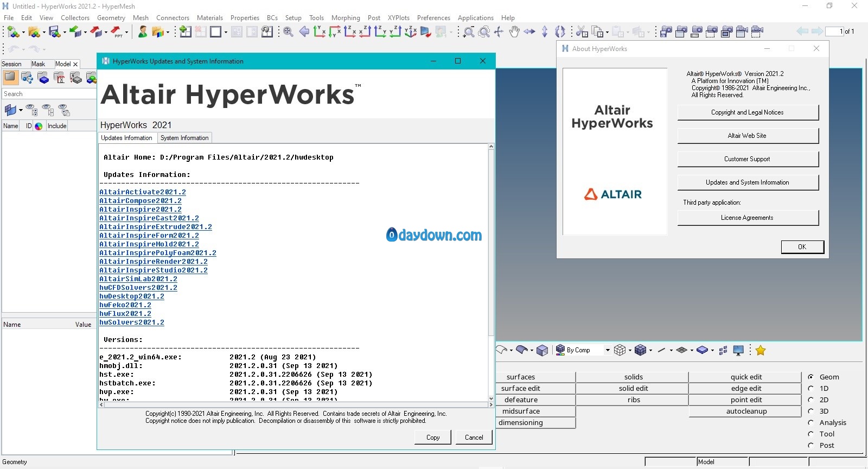Select the Model View folder icon in browser

(x=10, y=78)
